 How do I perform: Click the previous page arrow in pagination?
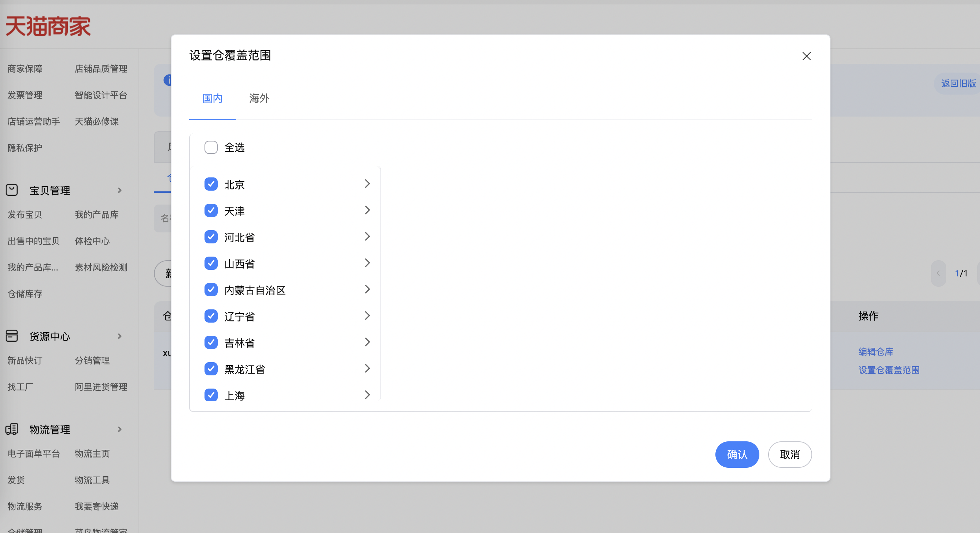pos(938,273)
